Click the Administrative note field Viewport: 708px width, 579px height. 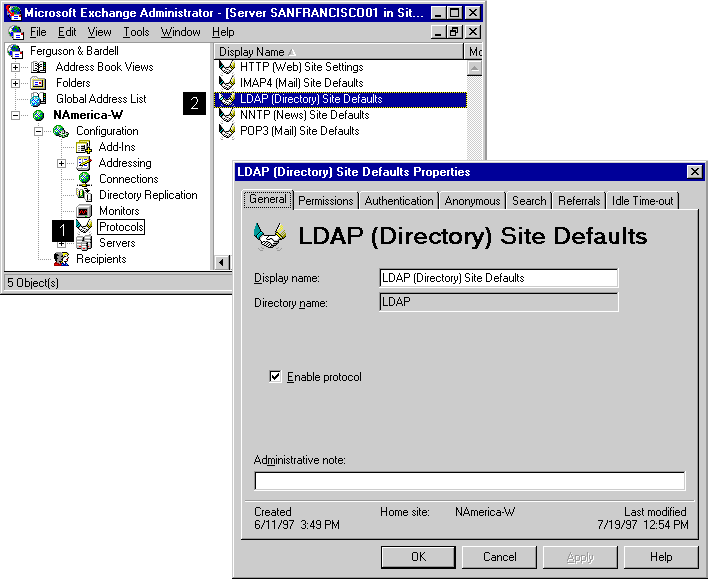[470, 481]
